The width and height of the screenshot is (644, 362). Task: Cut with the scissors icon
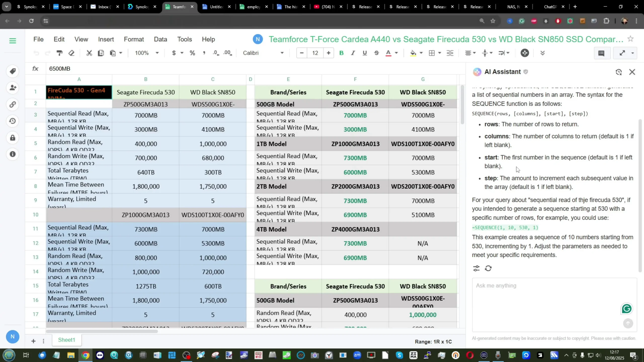tap(89, 53)
